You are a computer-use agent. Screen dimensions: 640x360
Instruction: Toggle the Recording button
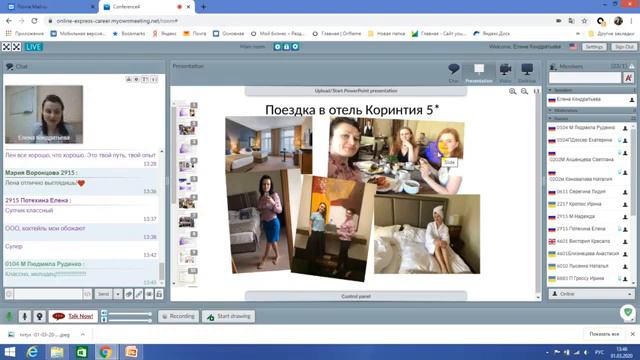(178, 316)
